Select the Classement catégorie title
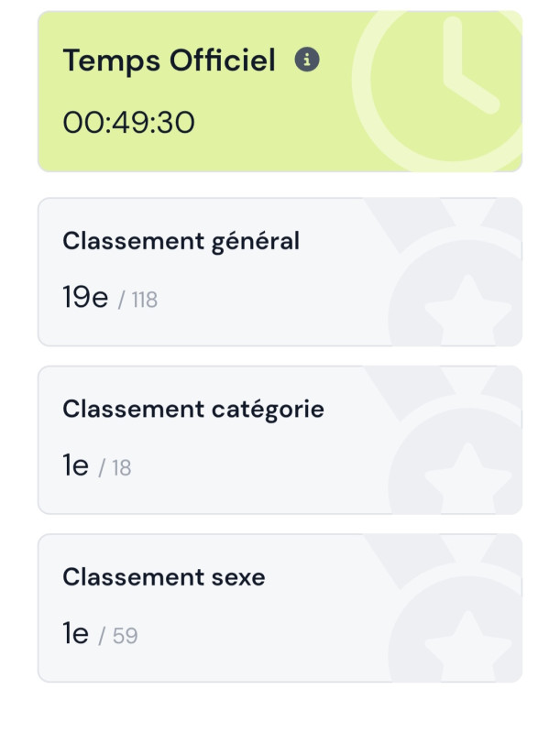Image resolution: width=560 pixels, height=733 pixels. tap(192, 409)
